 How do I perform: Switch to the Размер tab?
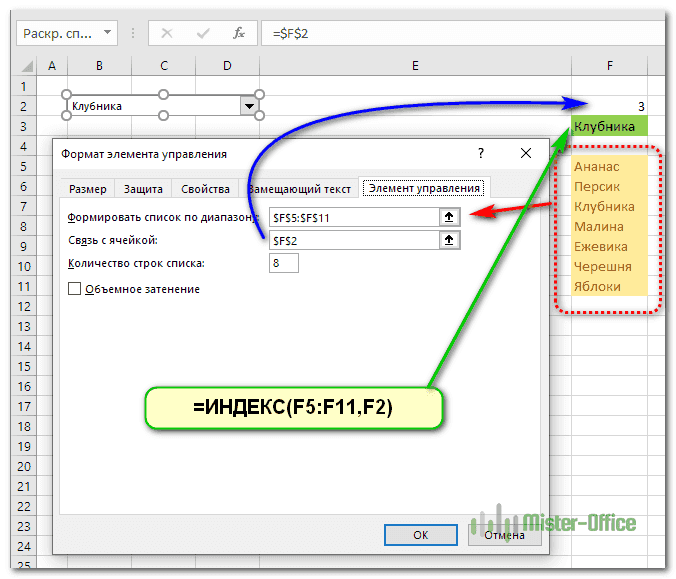click(88, 189)
